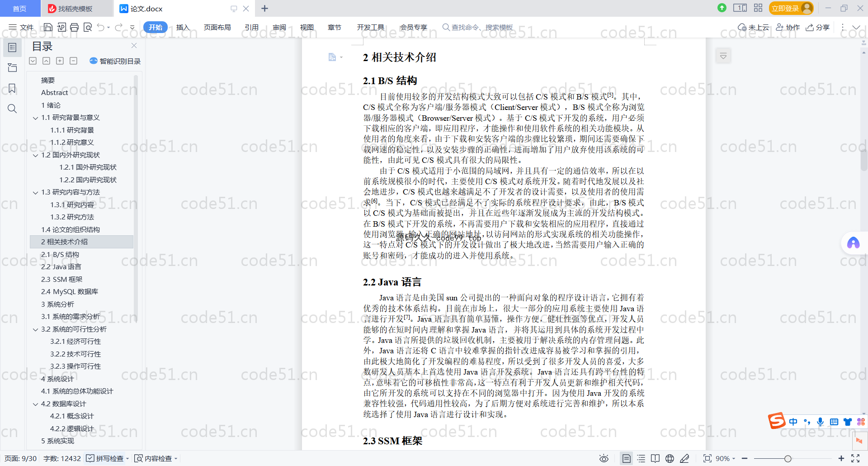Image resolution: width=868 pixels, height=466 pixels.
Task: Close the 目录 navigation pane
Action: [x=134, y=46]
